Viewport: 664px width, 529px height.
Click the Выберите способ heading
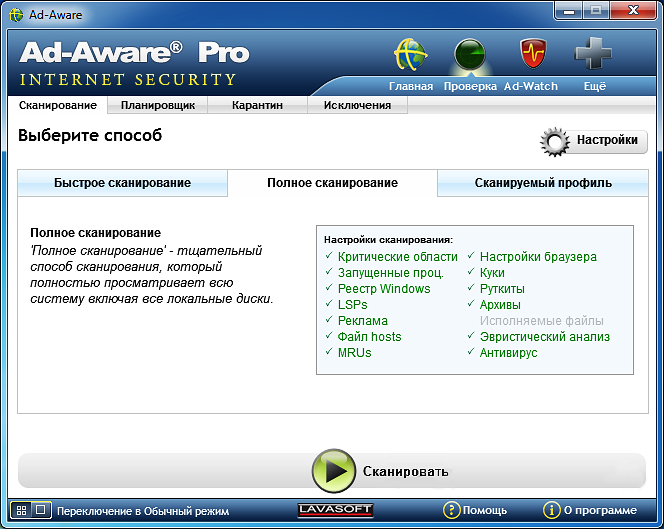point(90,136)
